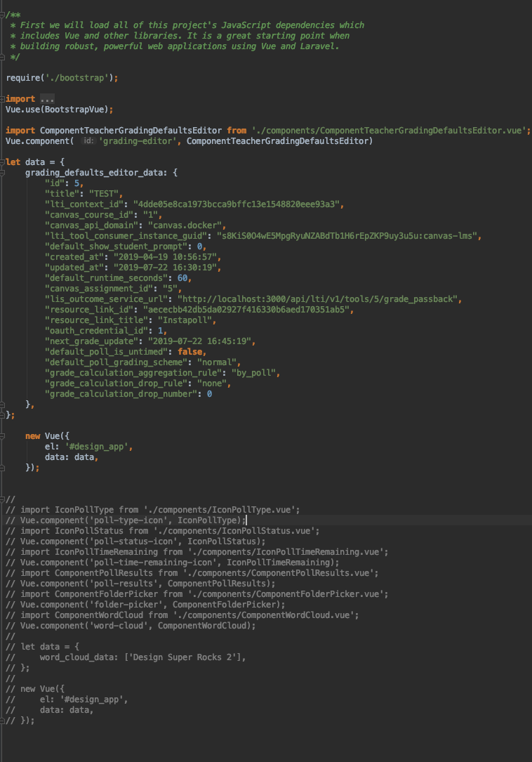Image resolution: width=532 pixels, height=762 pixels.
Task: Click fold end marker beside '},' line
Action: (x=2, y=405)
